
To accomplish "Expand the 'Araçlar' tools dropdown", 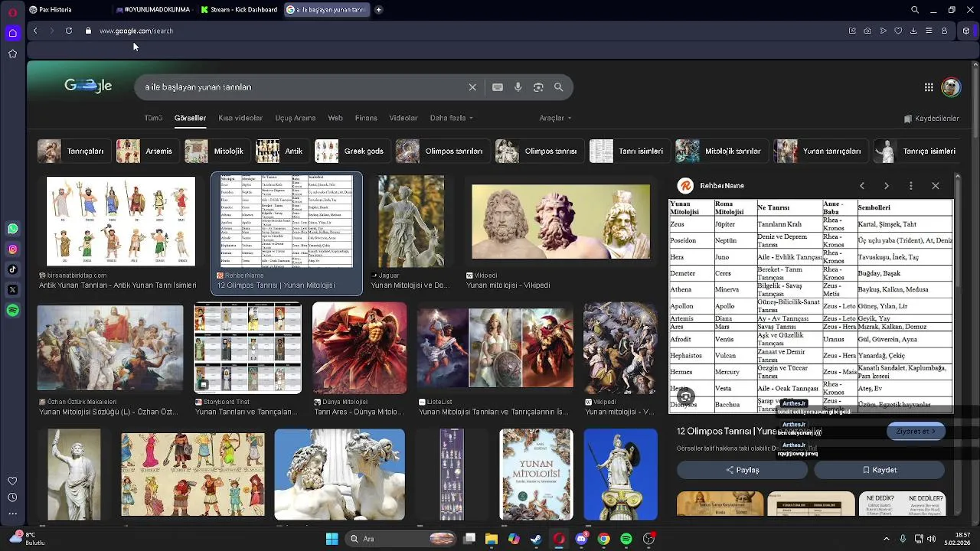I will [x=555, y=119].
